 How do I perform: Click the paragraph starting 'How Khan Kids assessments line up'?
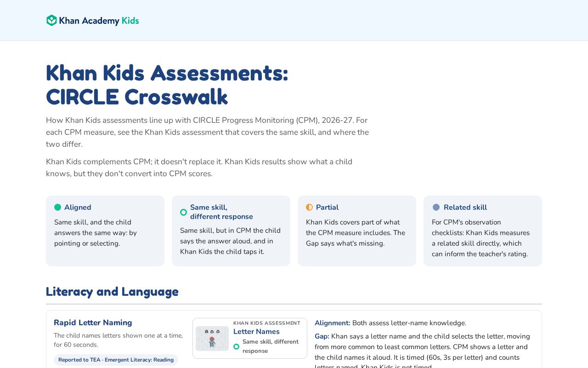point(207,132)
